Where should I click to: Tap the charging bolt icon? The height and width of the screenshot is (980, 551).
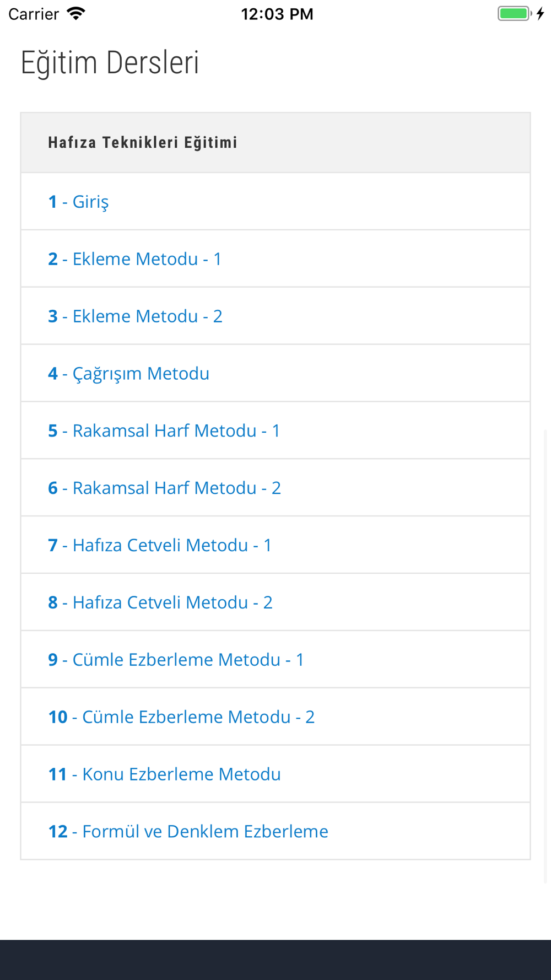point(541,14)
